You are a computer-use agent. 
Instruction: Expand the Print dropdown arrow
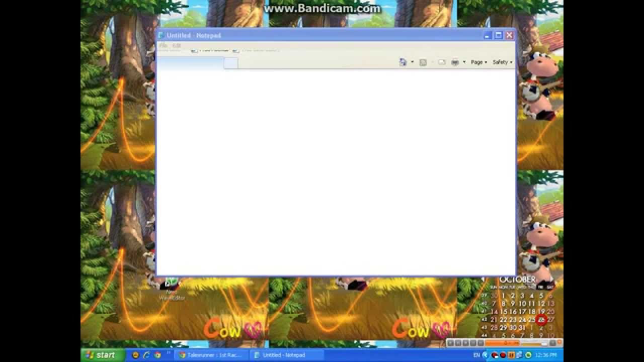[x=464, y=62]
